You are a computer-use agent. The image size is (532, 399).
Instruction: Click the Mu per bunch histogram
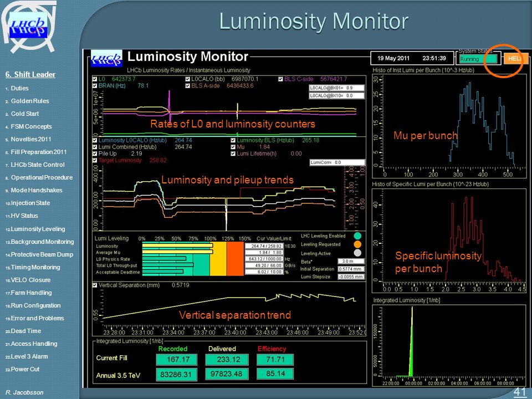[x=448, y=126]
